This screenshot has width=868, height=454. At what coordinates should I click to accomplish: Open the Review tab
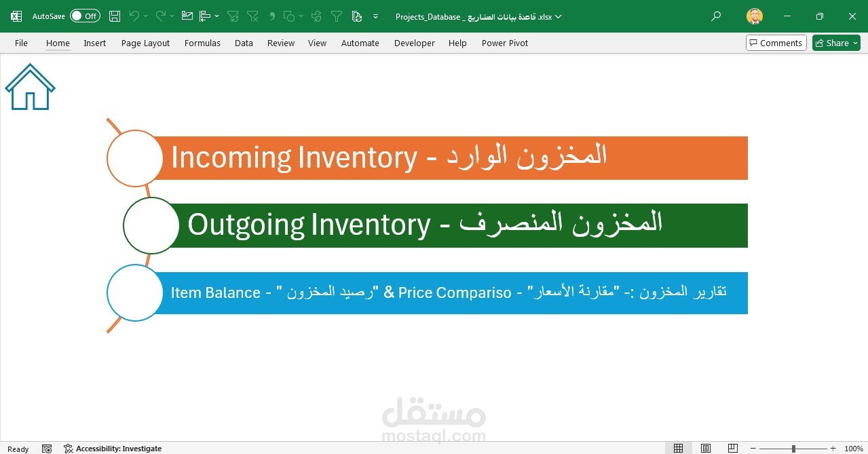[x=280, y=43]
